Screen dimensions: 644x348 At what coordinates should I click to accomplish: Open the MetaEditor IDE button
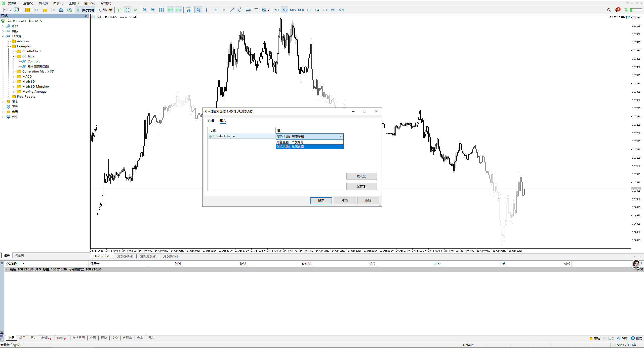pos(37,10)
